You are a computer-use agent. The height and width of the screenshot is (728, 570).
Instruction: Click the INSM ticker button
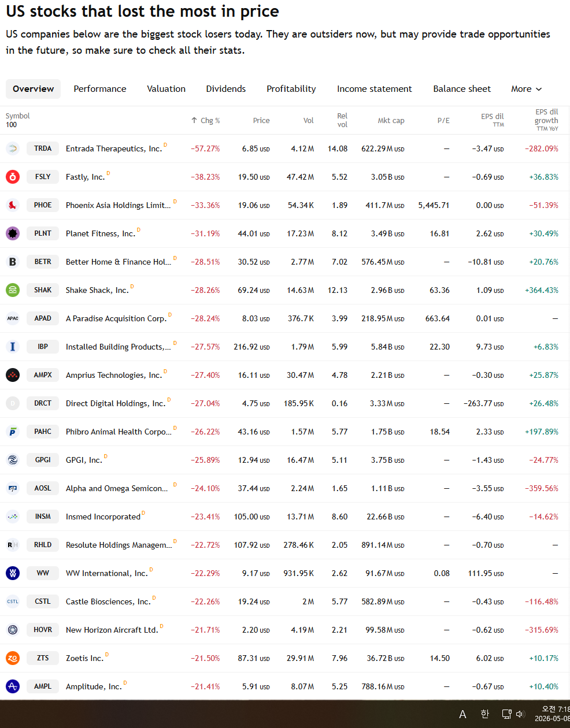[43, 517]
